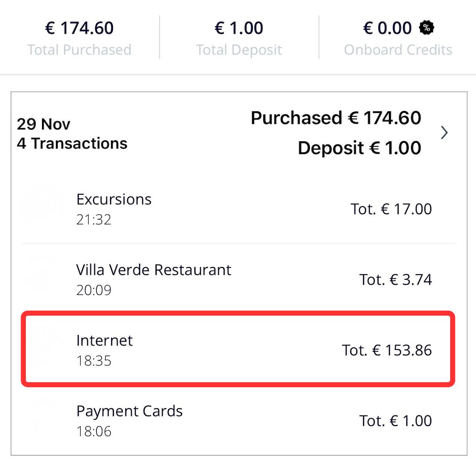Open the Internet transaction highlighted in red
This screenshot has height=467, width=476.
coord(238,349)
